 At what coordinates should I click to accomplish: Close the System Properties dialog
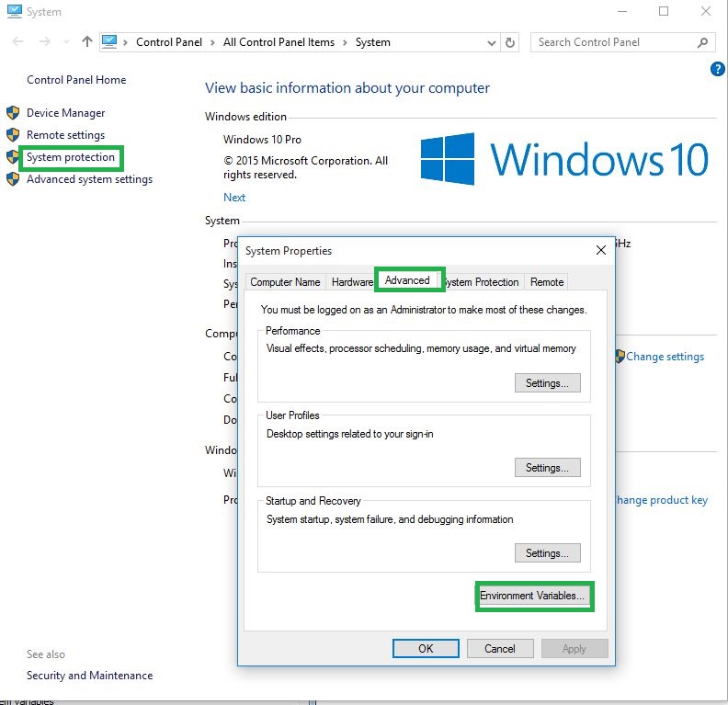pos(601,250)
